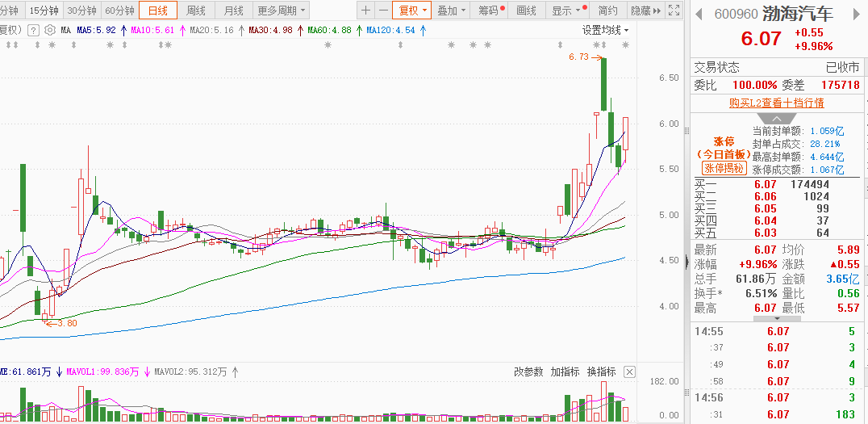Click the 改参数 edit parameters button
The image size is (868, 424).
click(x=528, y=372)
